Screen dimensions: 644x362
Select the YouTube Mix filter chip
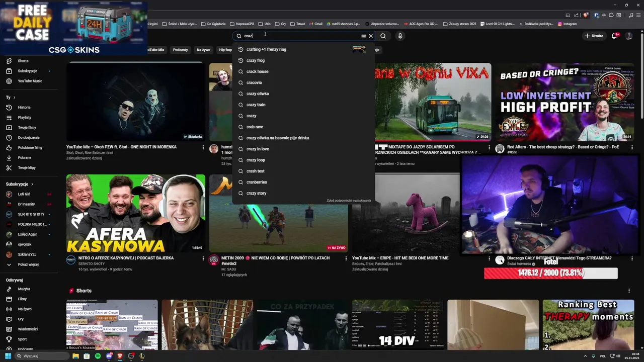155,50
